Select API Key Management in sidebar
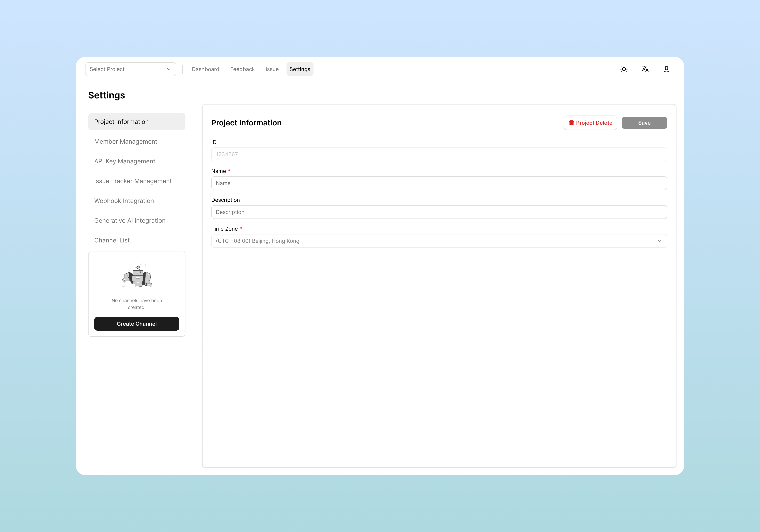Viewport: 760px width, 532px height. (x=124, y=161)
